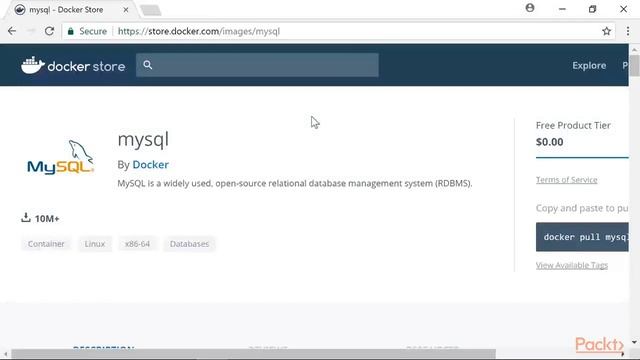640x360 pixels.
Task: Select the Databases tag
Action: coord(189,244)
